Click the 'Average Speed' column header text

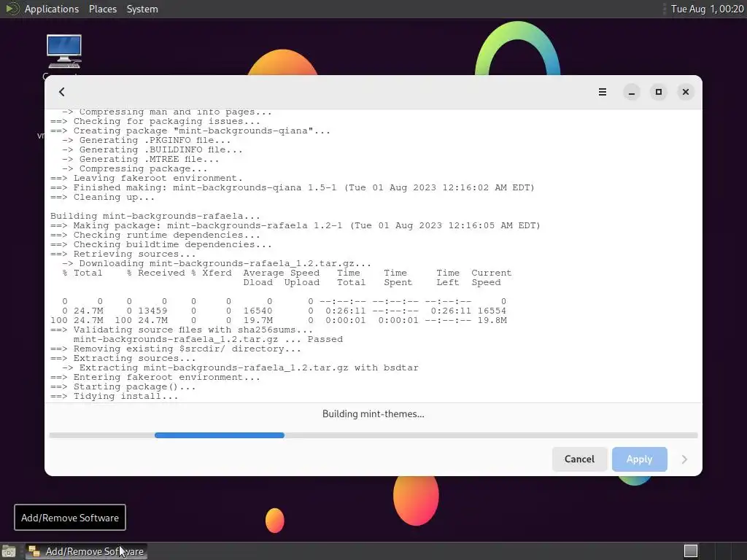click(x=281, y=273)
